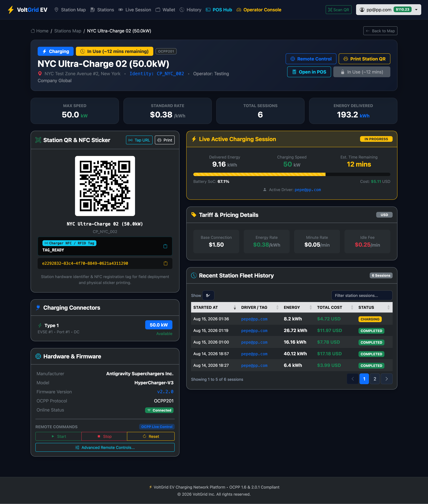Click the locked In Use (~12 mins) button
This screenshot has height=504, width=428.
(362, 72)
